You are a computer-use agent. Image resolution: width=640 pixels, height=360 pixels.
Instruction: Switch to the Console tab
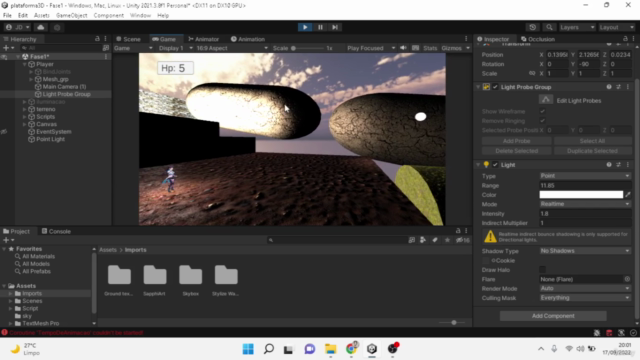coord(56,231)
